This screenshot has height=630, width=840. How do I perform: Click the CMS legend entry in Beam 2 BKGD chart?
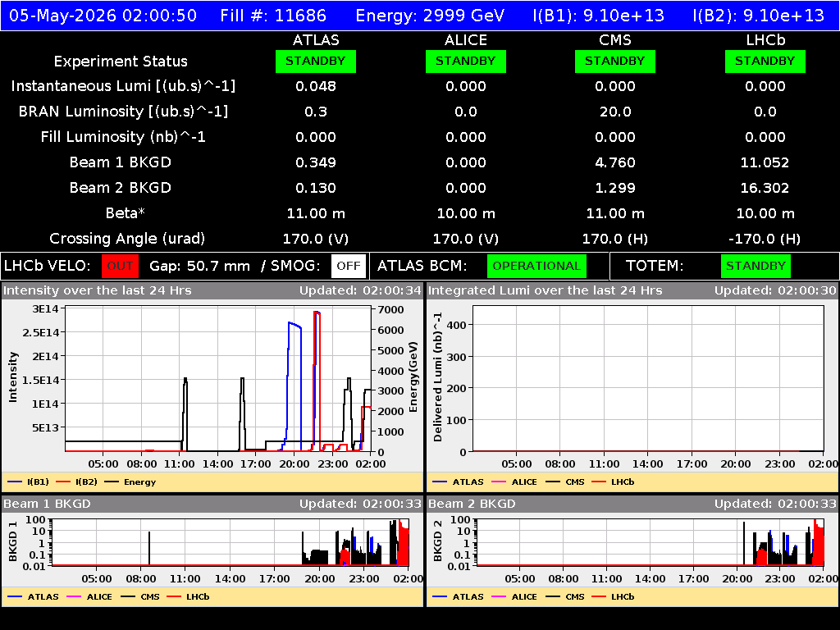coord(565,597)
